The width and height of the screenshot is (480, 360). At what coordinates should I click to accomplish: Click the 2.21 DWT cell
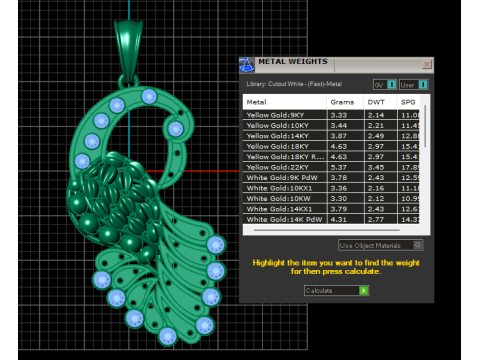pyautogui.click(x=380, y=125)
